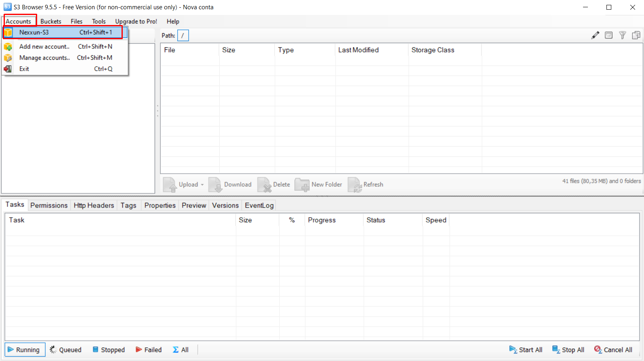Click the Status column header

(x=393, y=220)
